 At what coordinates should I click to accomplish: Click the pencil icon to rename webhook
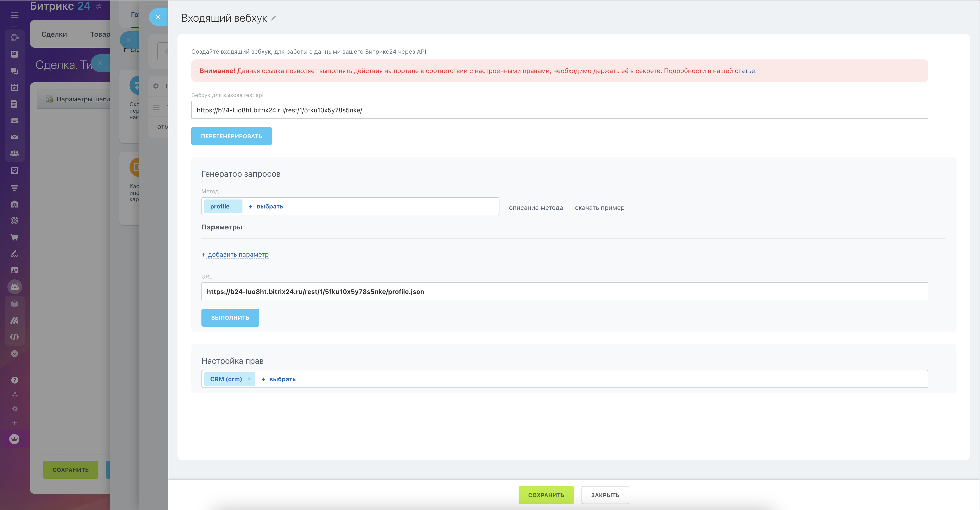coord(274,18)
